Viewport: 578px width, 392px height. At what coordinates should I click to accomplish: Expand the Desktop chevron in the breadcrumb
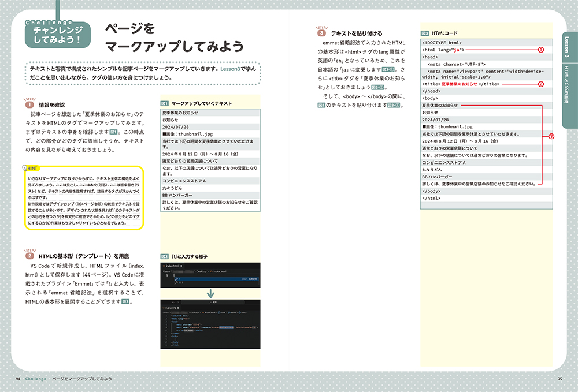point(209,271)
